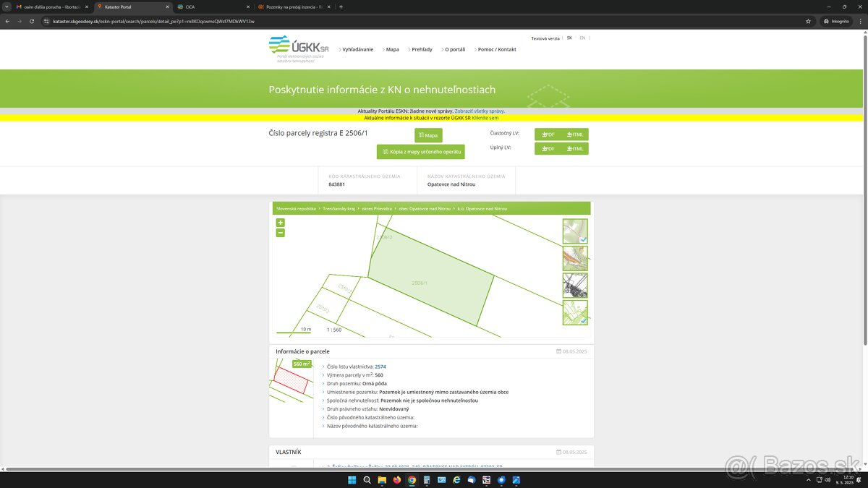The width and height of the screenshot is (868, 488).
Task: Expand the Vyhľadávanie menu
Action: (357, 50)
